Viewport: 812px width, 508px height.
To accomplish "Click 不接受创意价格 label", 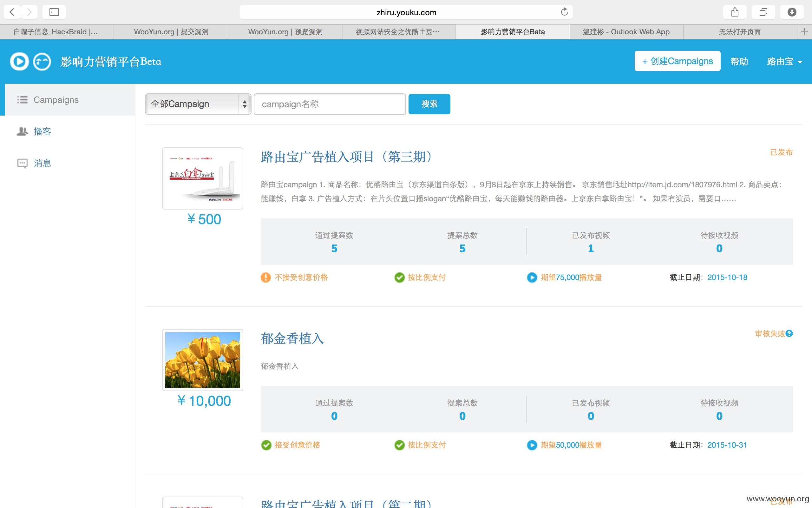I will [x=301, y=277].
